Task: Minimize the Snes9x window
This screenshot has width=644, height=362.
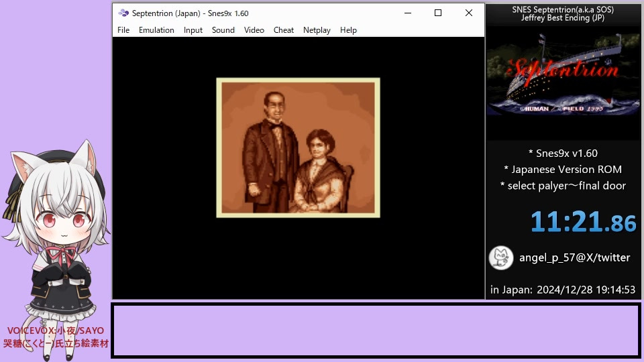Action: [408, 13]
